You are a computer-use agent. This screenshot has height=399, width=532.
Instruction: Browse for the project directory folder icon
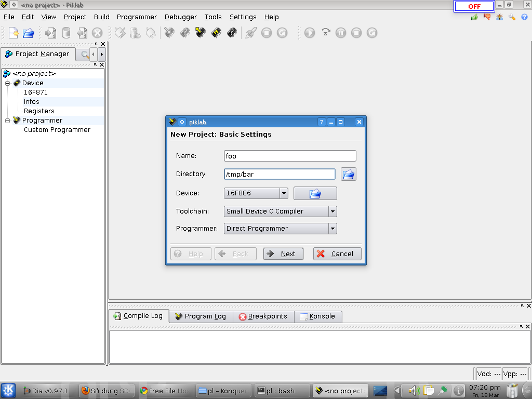pos(348,174)
